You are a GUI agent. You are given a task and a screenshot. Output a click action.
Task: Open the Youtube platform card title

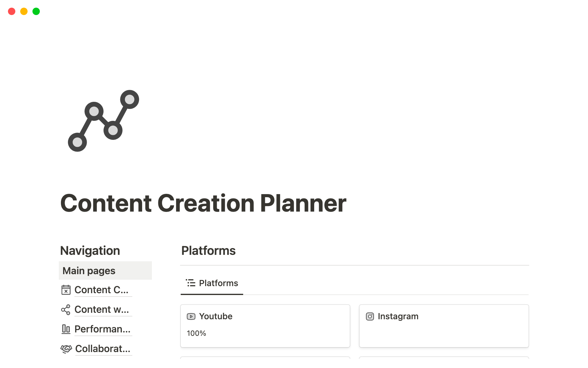coord(216,316)
